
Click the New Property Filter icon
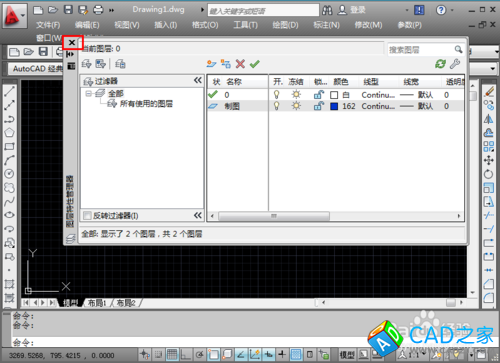tap(87, 64)
